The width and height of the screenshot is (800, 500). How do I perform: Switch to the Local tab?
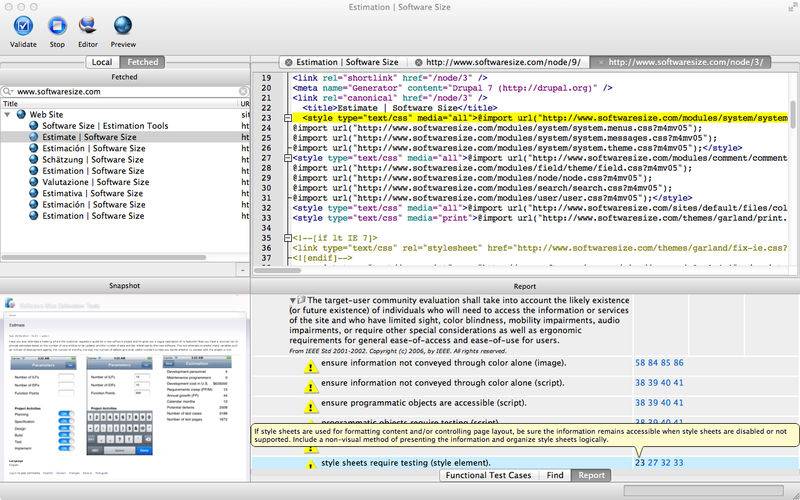tap(102, 62)
